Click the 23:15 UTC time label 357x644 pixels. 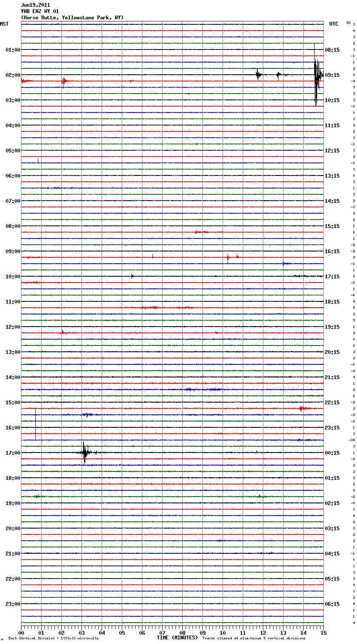click(332, 428)
